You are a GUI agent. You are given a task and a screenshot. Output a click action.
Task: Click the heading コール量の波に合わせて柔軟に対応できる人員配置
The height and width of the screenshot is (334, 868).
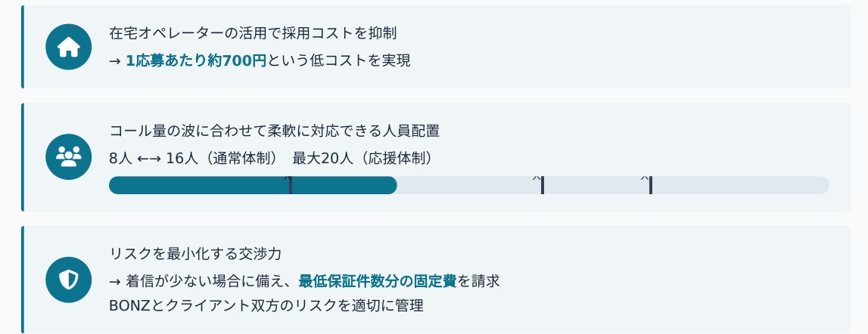(x=275, y=131)
